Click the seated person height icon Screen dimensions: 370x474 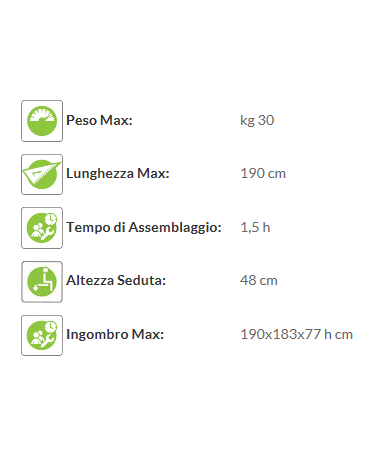(42, 282)
